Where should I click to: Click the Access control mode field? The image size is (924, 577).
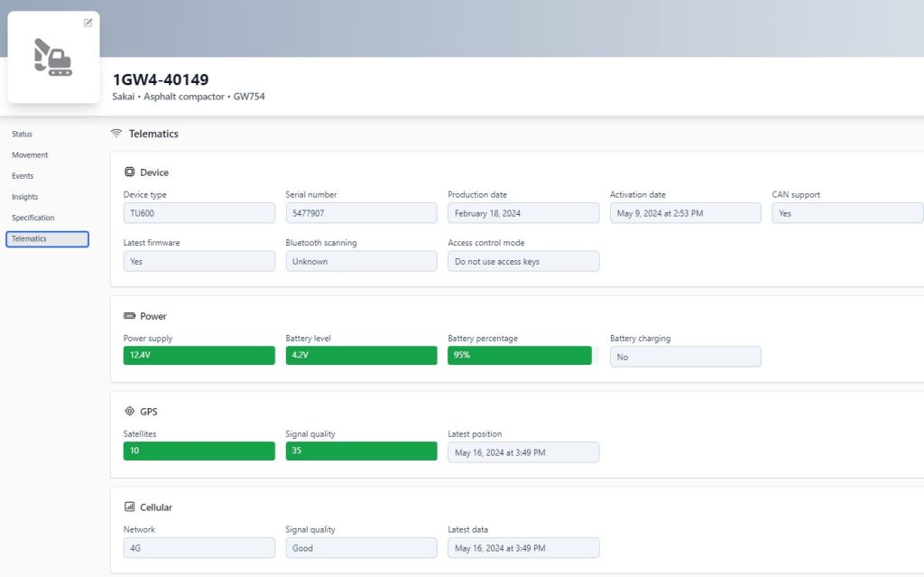click(x=523, y=260)
